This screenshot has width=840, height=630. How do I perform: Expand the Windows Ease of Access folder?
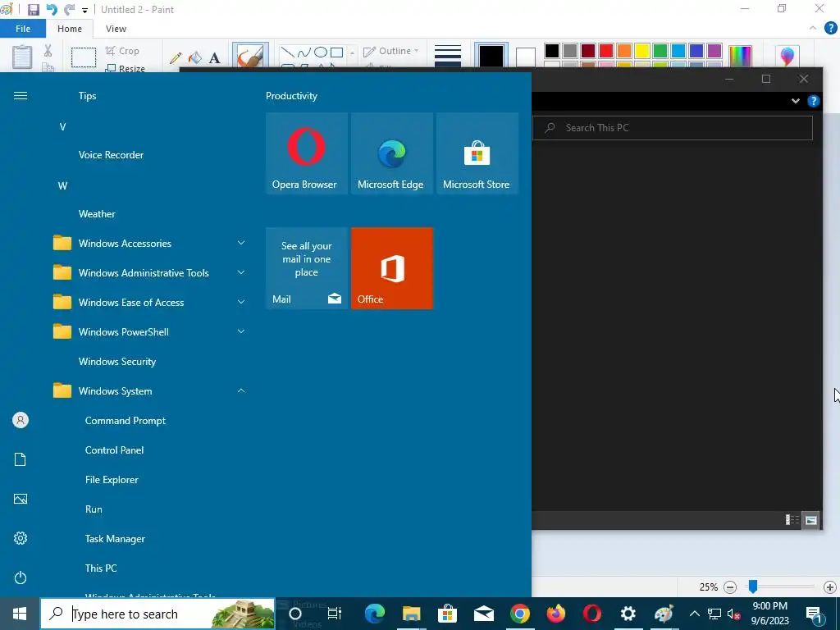[x=150, y=302]
